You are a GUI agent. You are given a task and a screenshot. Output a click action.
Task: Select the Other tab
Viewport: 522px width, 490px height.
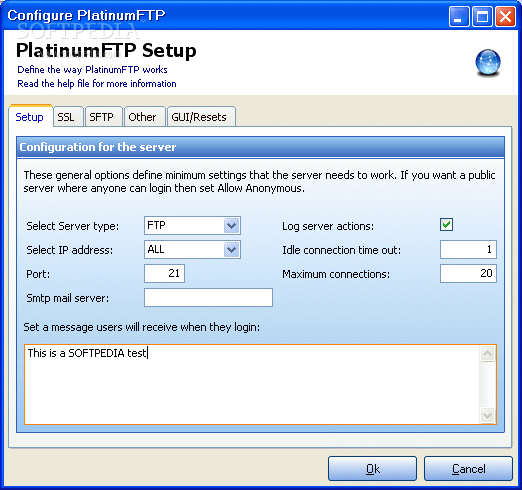(x=144, y=117)
